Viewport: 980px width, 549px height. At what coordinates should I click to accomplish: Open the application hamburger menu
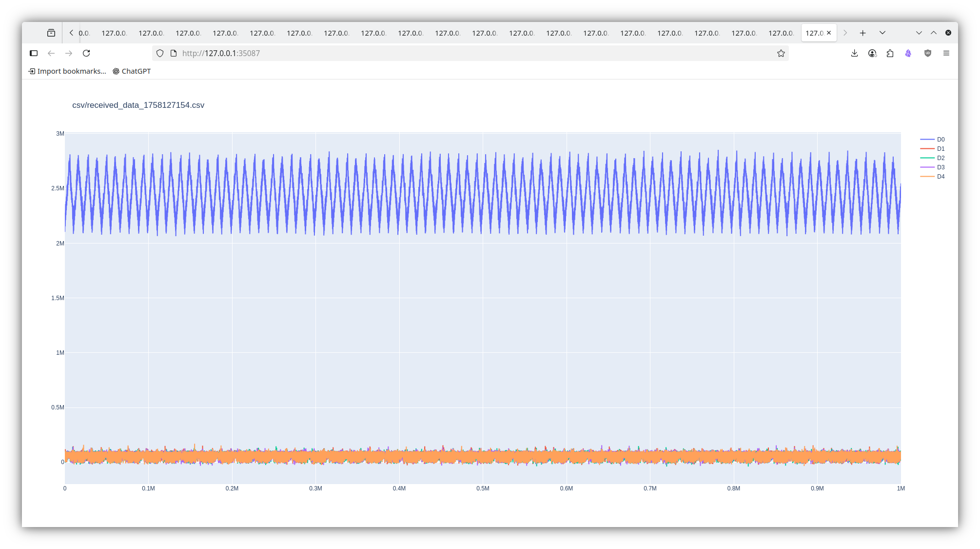tap(946, 53)
